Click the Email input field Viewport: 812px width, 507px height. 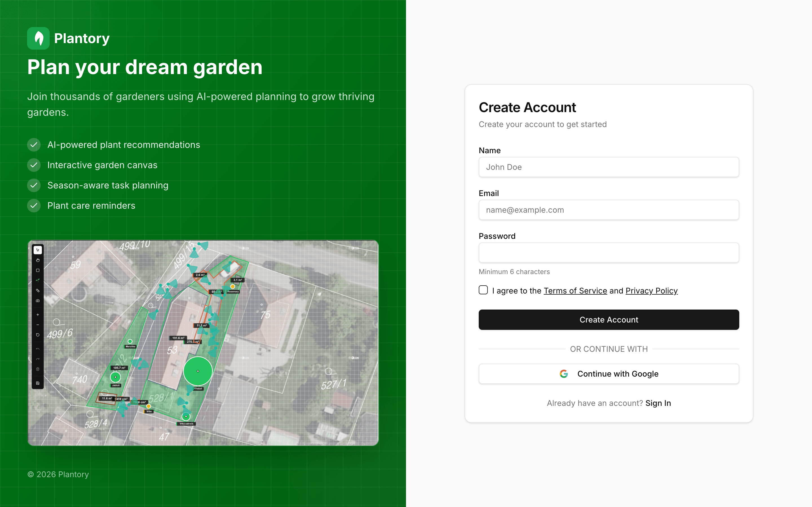coord(609,210)
